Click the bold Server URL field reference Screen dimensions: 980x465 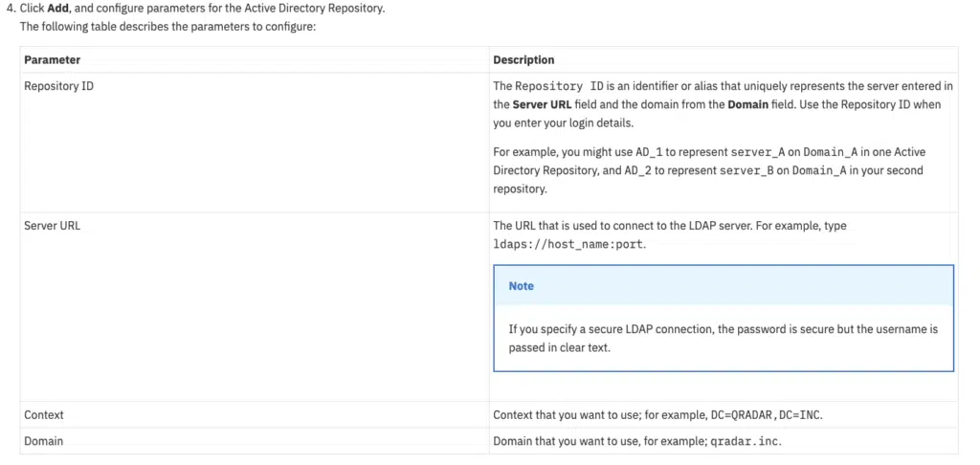click(542, 103)
